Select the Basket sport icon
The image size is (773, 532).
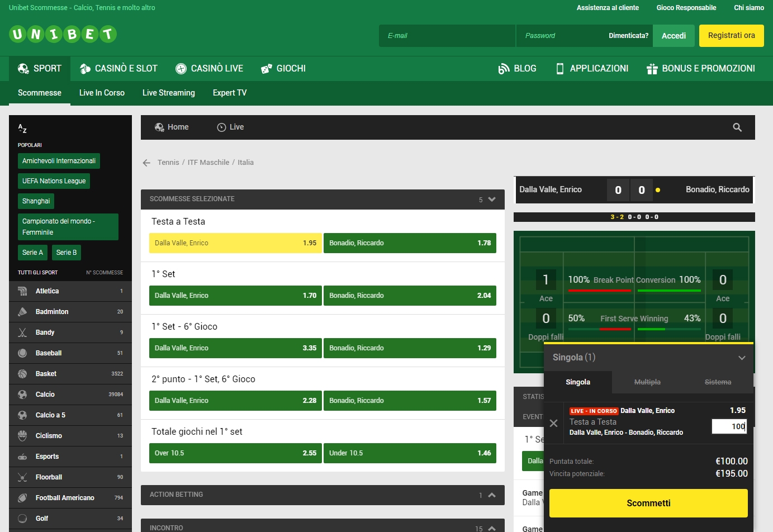coord(22,373)
